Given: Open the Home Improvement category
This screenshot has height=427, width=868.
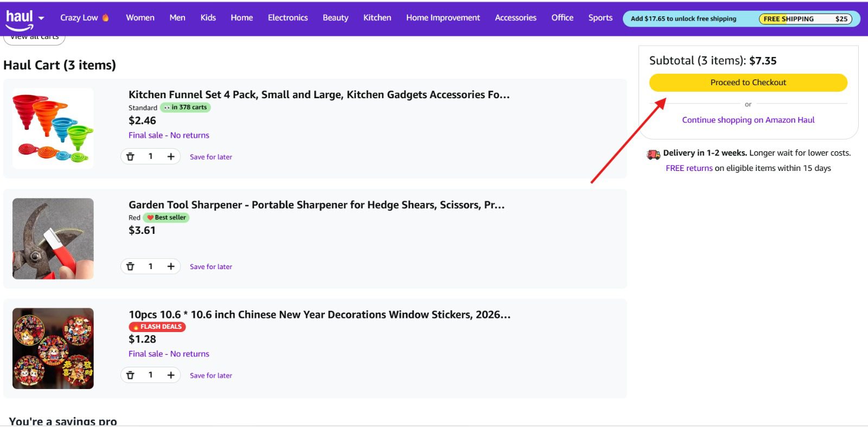Looking at the screenshot, I should click(443, 18).
